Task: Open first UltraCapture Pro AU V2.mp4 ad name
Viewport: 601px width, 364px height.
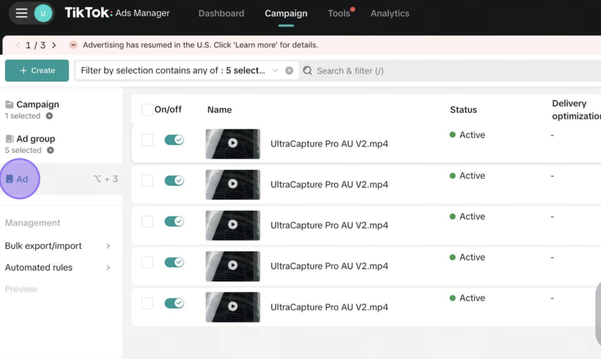Action: click(x=329, y=144)
